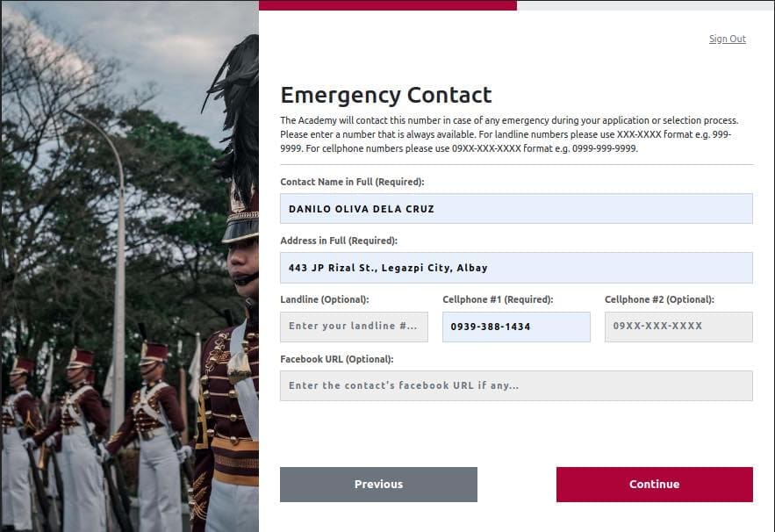The image size is (775, 532).
Task: Select the Landline input box
Action: click(354, 327)
